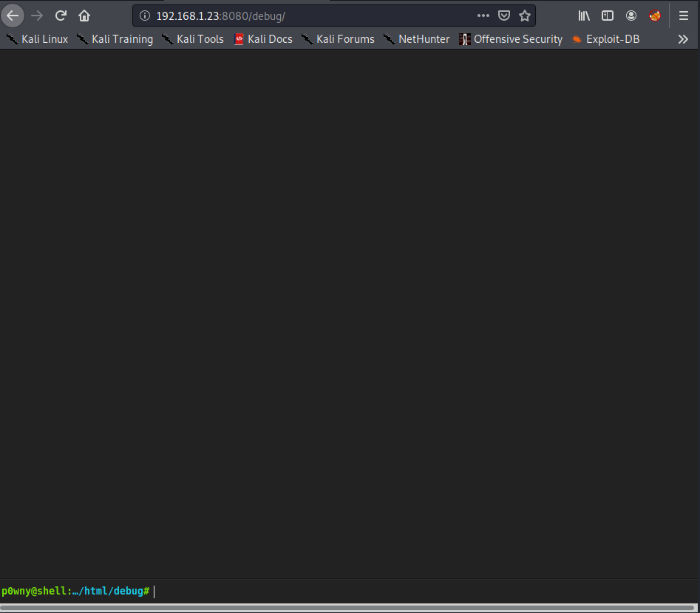Open Firefox's Library icon
The image size is (700, 613).
point(583,16)
